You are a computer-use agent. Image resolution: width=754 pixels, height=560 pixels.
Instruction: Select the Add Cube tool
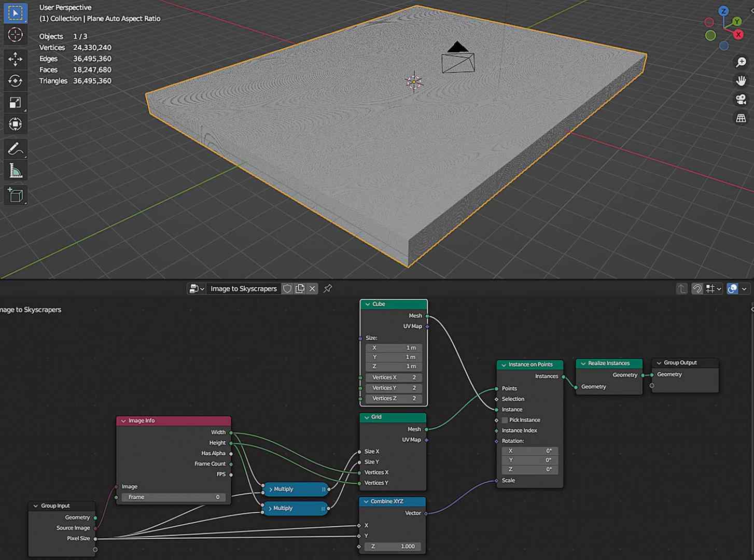(x=15, y=195)
